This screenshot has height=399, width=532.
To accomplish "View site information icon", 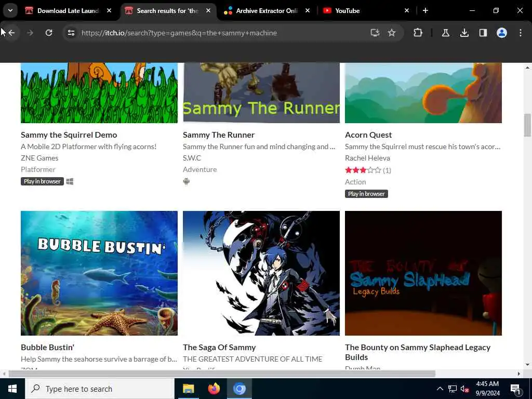I will (x=71, y=33).
